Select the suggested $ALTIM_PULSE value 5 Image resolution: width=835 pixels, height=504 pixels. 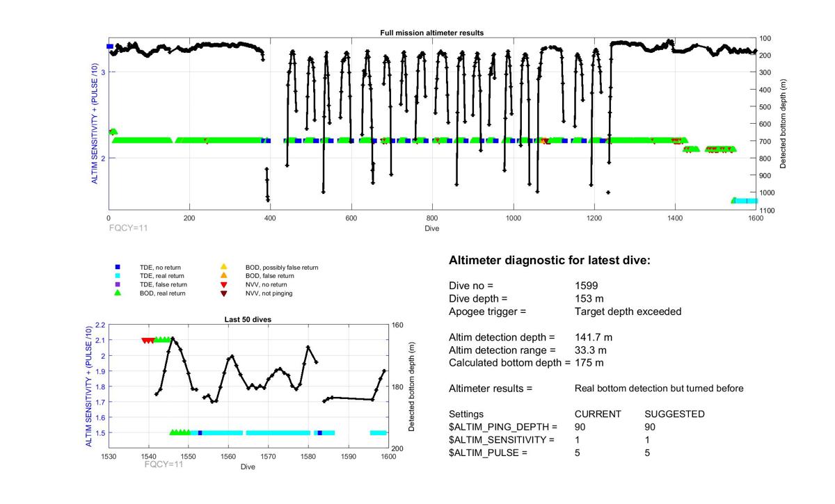pos(648,453)
